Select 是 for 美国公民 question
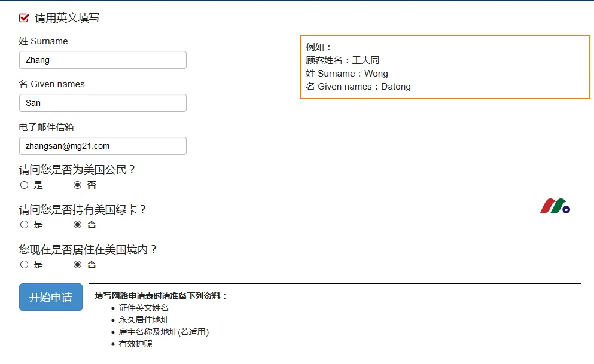The width and height of the screenshot is (594, 364). pyautogui.click(x=25, y=185)
